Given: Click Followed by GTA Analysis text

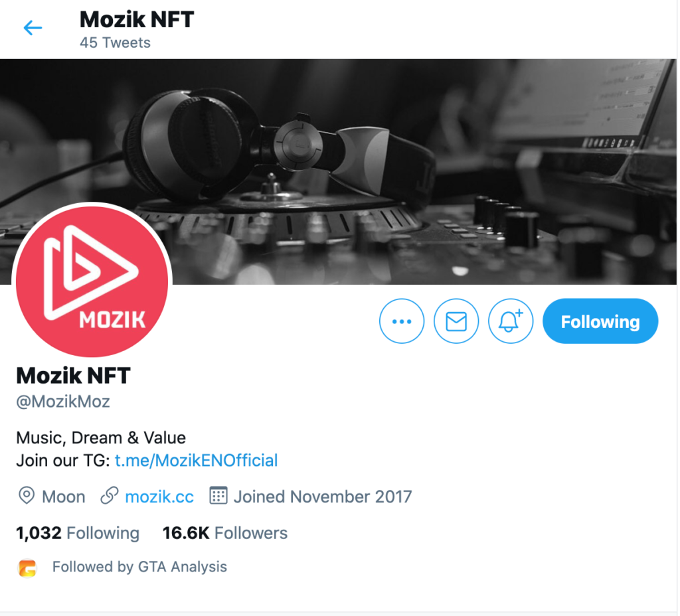Looking at the screenshot, I should (x=139, y=567).
